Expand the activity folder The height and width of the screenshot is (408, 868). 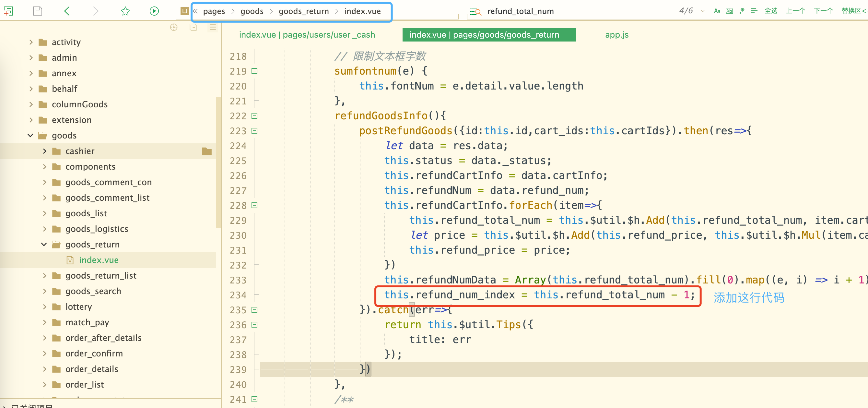click(31, 42)
